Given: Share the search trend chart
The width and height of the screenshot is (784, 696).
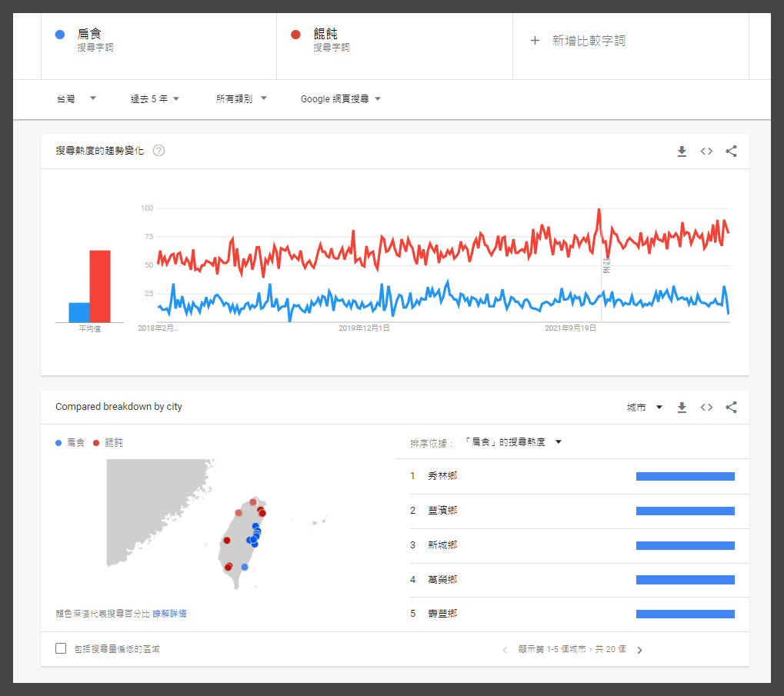Looking at the screenshot, I should (731, 152).
